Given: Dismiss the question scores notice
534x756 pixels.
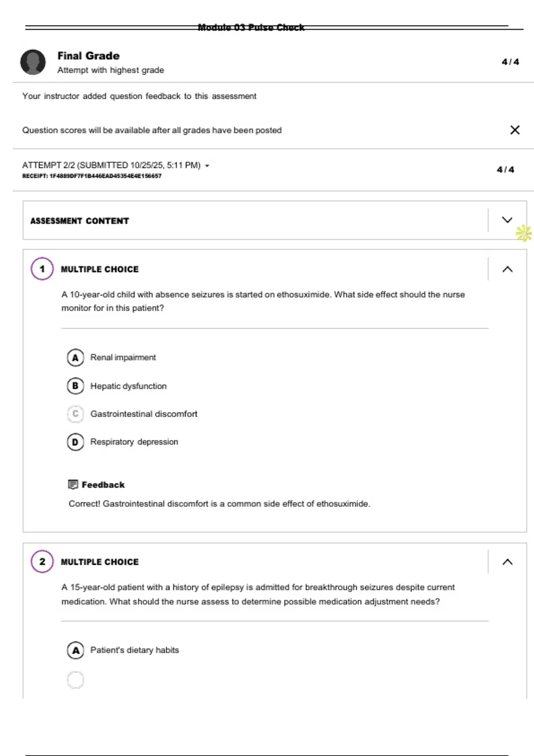Looking at the screenshot, I should [x=515, y=130].
